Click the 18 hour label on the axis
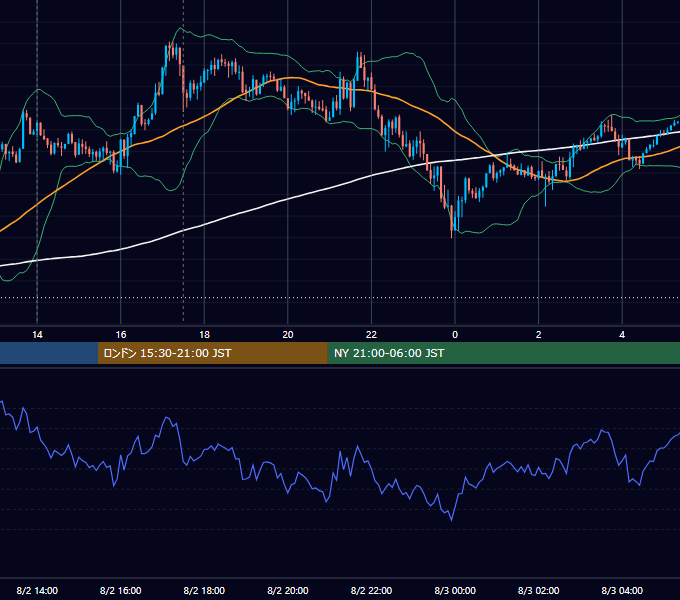Image resolution: width=680 pixels, height=600 pixels. [204, 335]
